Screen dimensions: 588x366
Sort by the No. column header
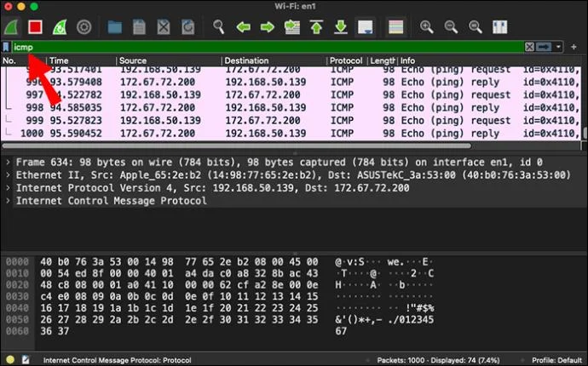[x=23, y=60]
